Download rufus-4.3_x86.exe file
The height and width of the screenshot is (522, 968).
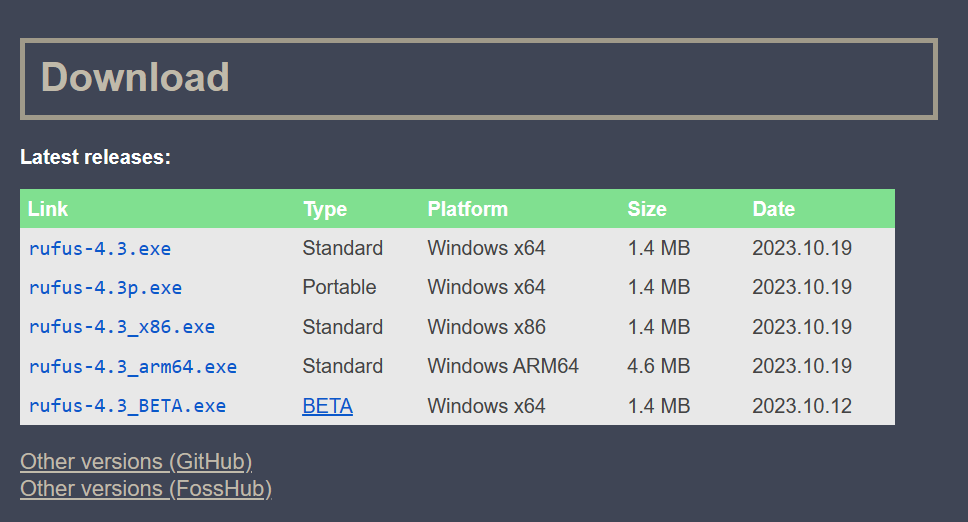point(122,327)
